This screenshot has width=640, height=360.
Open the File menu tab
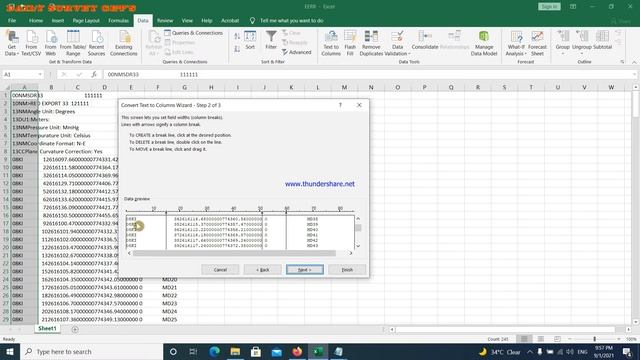point(12,20)
